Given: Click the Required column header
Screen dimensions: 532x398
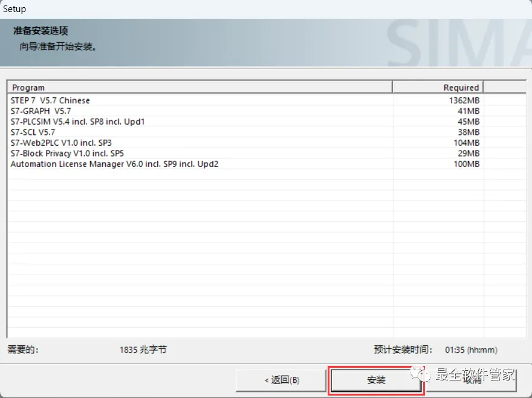Looking at the screenshot, I should pyautogui.click(x=438, y=87).
